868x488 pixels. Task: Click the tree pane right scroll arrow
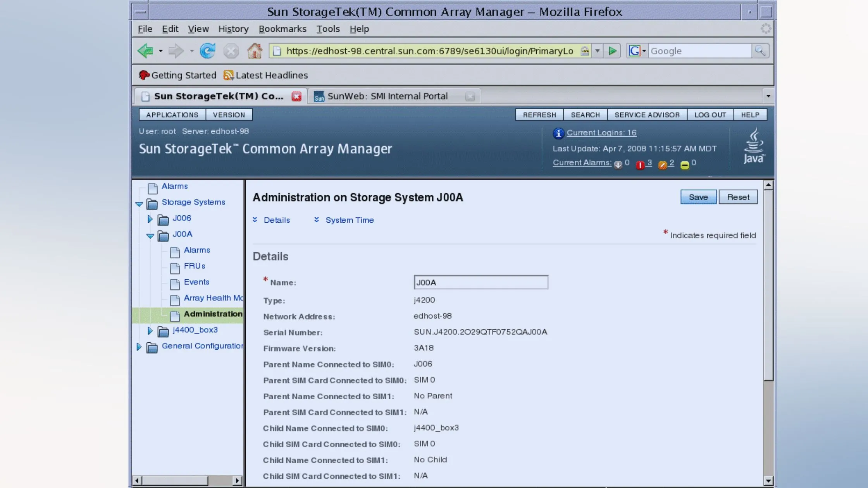237,481
